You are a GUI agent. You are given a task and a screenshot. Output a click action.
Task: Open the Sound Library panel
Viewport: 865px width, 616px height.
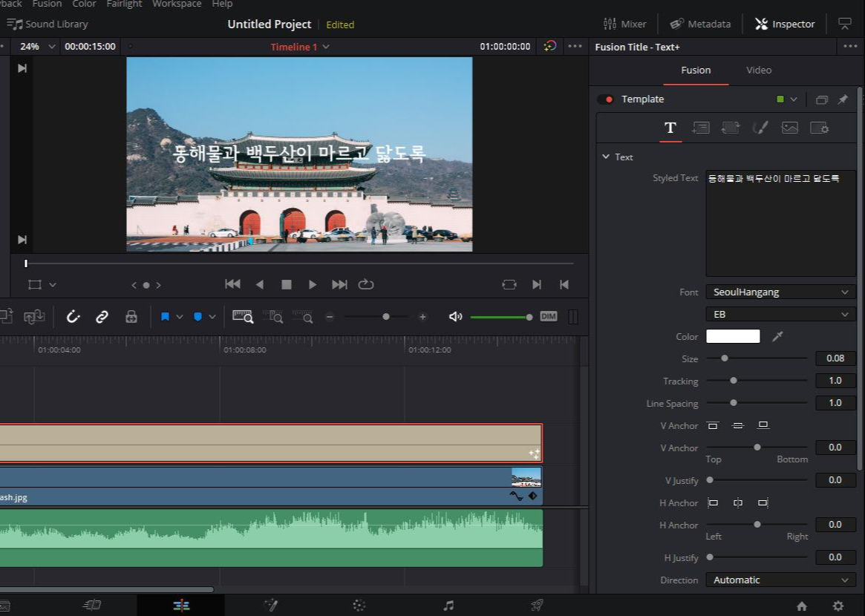tap(48, 24)
